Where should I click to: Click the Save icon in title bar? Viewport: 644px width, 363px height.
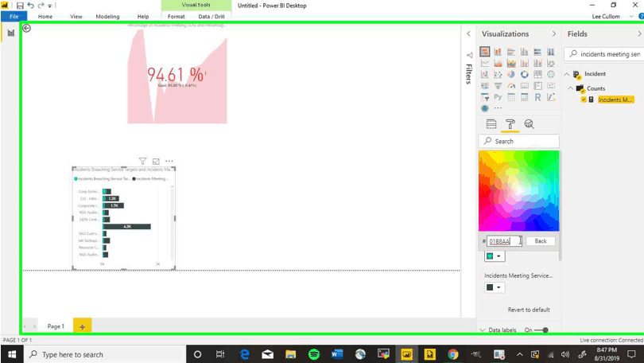(x=20, y=6)
